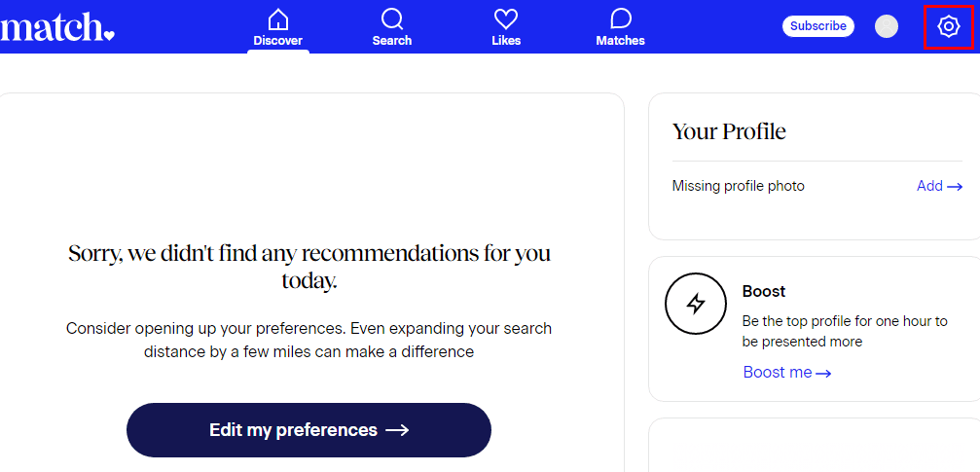
Task: Click the Search magnifying glass icon
Action: coord(392,19)
